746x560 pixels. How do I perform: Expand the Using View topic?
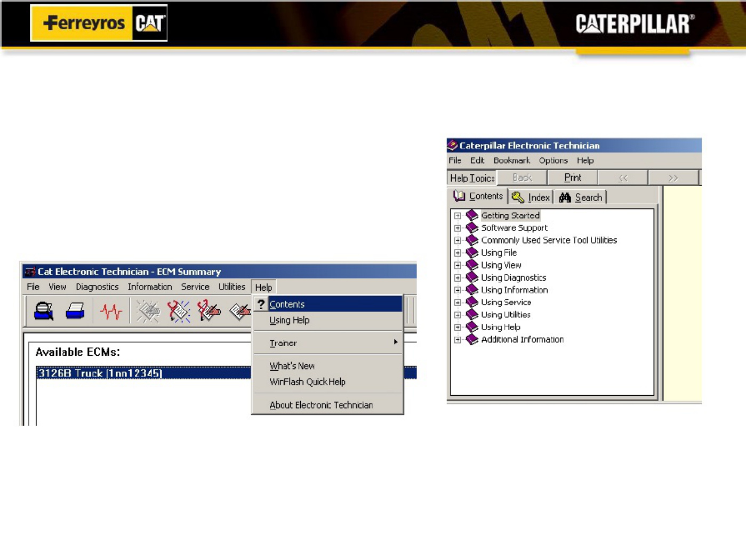(x=458, y=266)
